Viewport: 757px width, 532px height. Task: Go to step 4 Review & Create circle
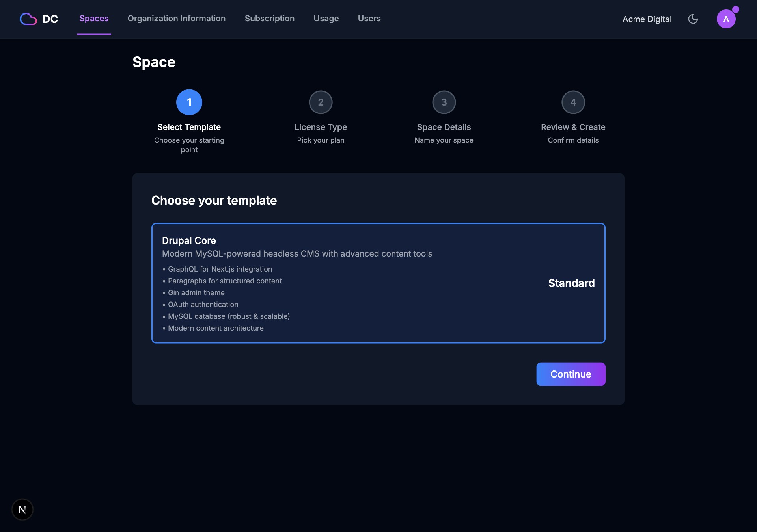[573, 102]
